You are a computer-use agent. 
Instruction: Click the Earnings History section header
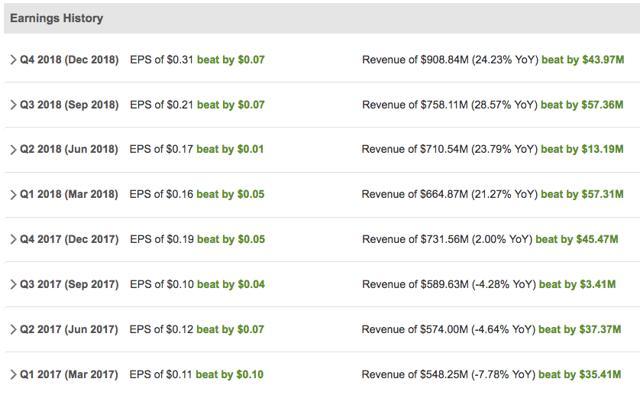click(57, 18)
